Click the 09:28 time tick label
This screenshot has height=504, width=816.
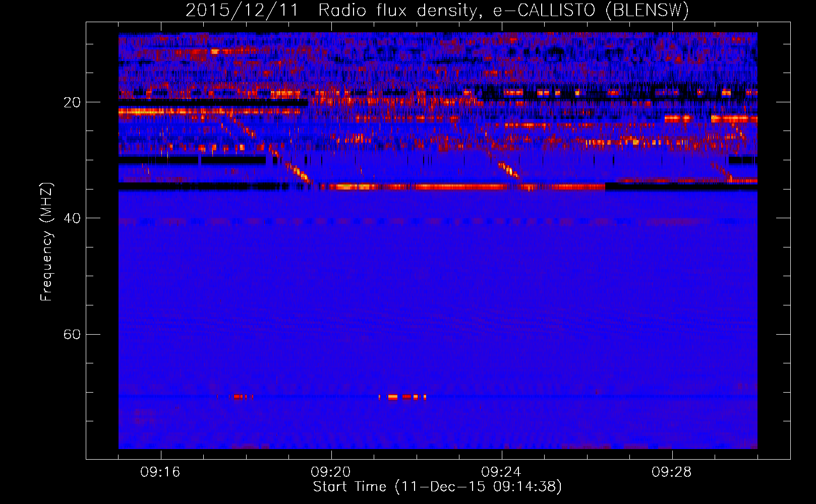coord(672,472)
